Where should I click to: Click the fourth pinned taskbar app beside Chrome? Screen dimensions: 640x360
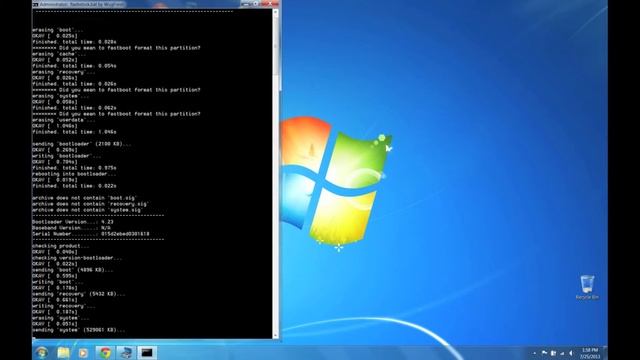pyautogui.click(x=126, y=353)
